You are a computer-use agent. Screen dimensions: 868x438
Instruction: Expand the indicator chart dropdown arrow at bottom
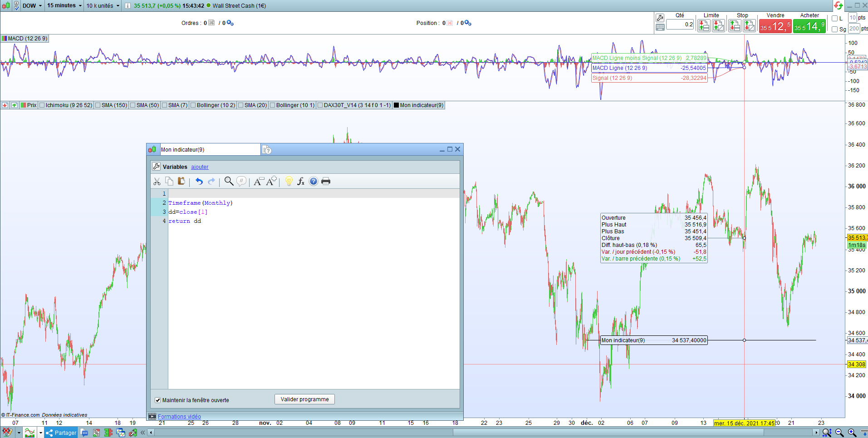click(x=40, y=433)
